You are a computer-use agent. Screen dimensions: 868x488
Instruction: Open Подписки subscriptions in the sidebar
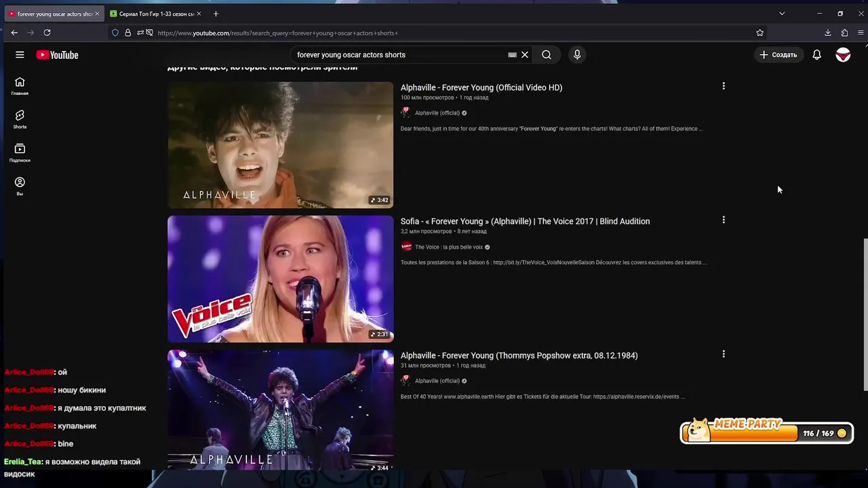click(x=20, y=152)
